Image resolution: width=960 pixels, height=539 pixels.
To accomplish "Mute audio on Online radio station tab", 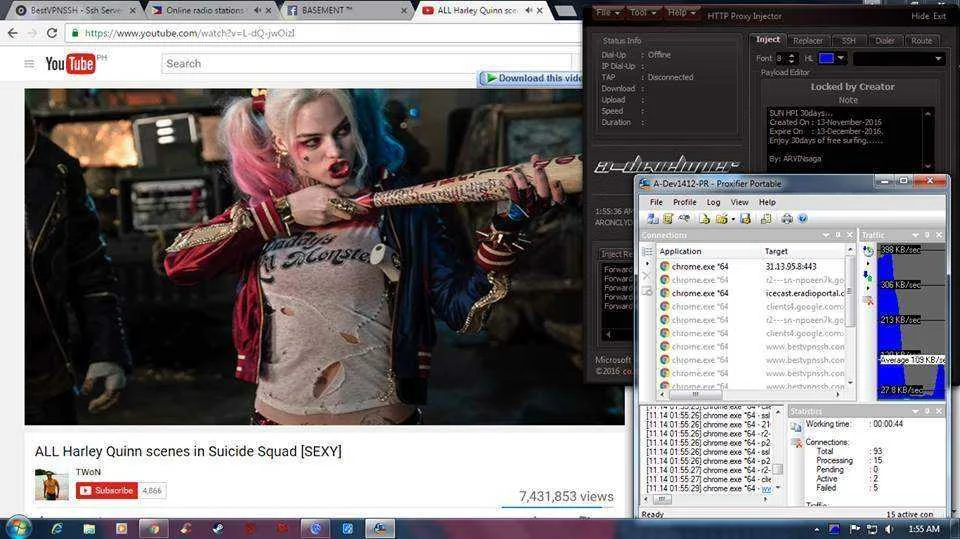I will point(258,10).
